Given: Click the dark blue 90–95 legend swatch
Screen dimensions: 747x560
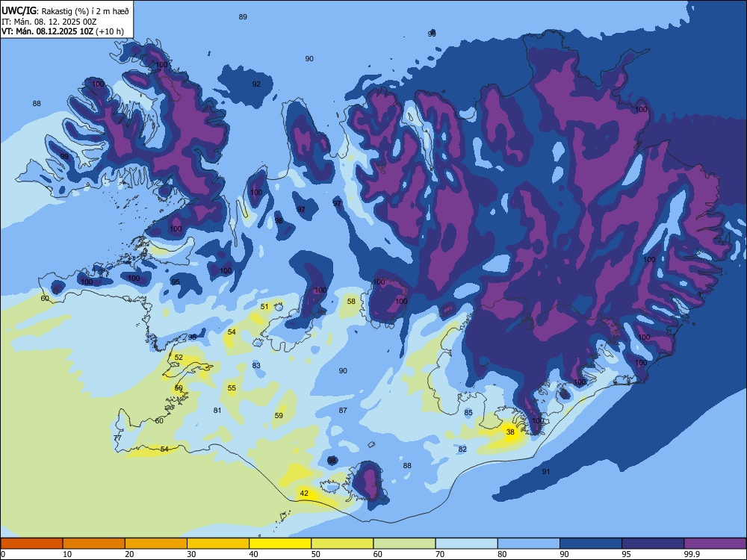Looking at the screenshot, I should pyautogui.click(x=591, y=544).
